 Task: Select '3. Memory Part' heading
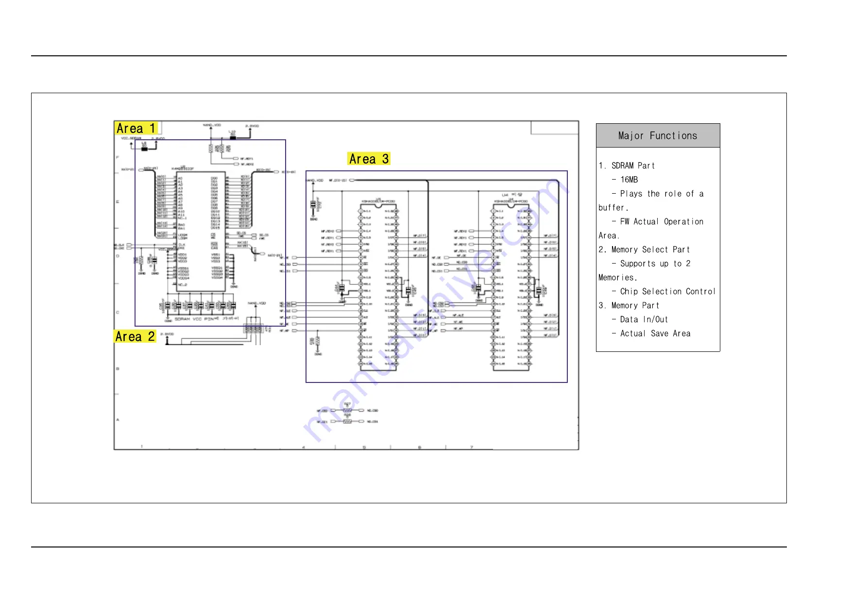pos(629,305)
